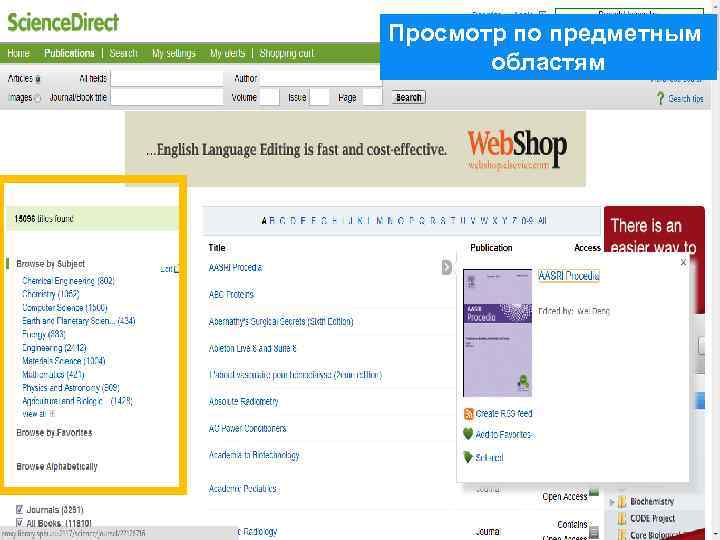Open Chemical Engineering (802) subject
Image resolution: width=720 pixels, height=540 pixels.
(x=68, y=281)
